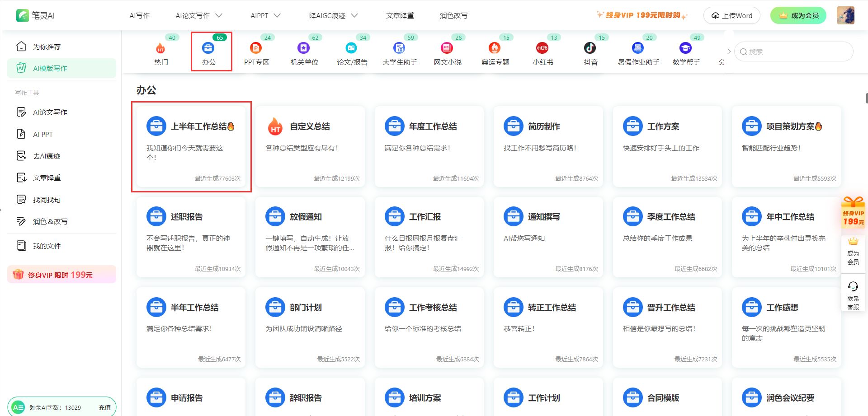Click the 找词找句 sidebar icon
Screen dimensions: 868x416
(21, 200)
